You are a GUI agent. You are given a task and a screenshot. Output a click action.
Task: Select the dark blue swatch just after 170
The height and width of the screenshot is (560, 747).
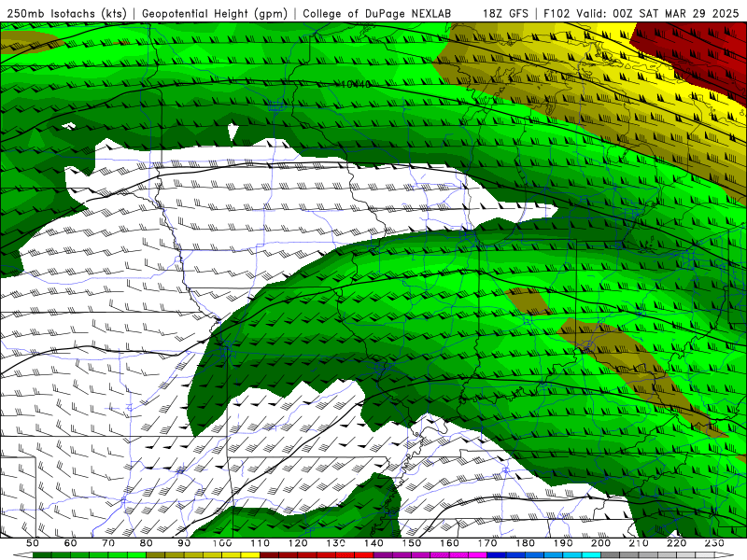click(497, 554)
